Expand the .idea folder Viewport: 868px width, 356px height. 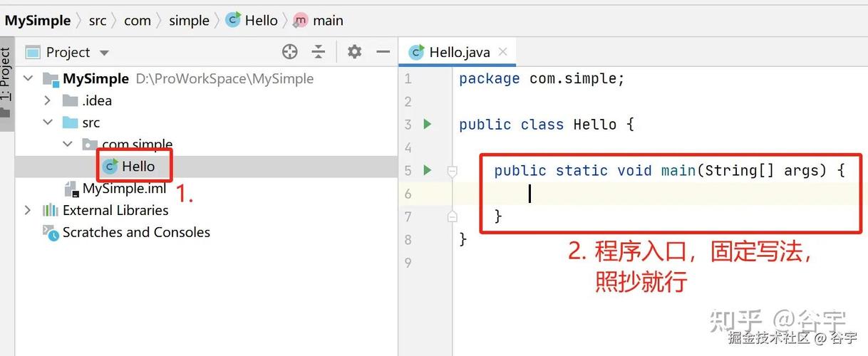coord(48,100)
